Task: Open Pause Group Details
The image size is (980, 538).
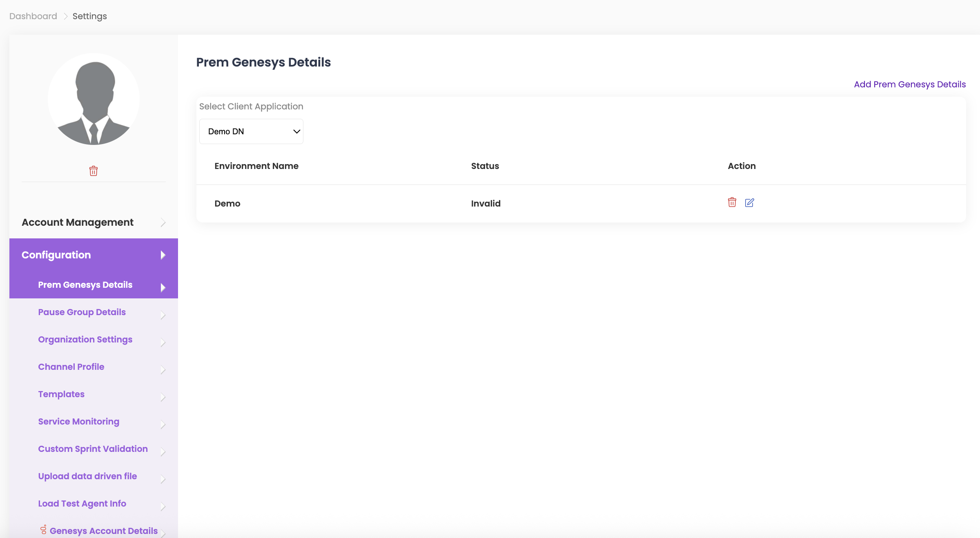Action: click(82, 312)
